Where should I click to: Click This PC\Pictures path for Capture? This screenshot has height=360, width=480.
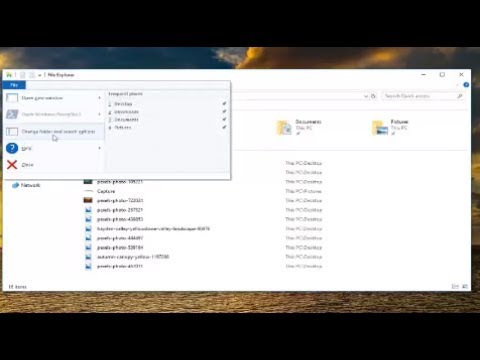pyautogui.click(x=303, y=191)
